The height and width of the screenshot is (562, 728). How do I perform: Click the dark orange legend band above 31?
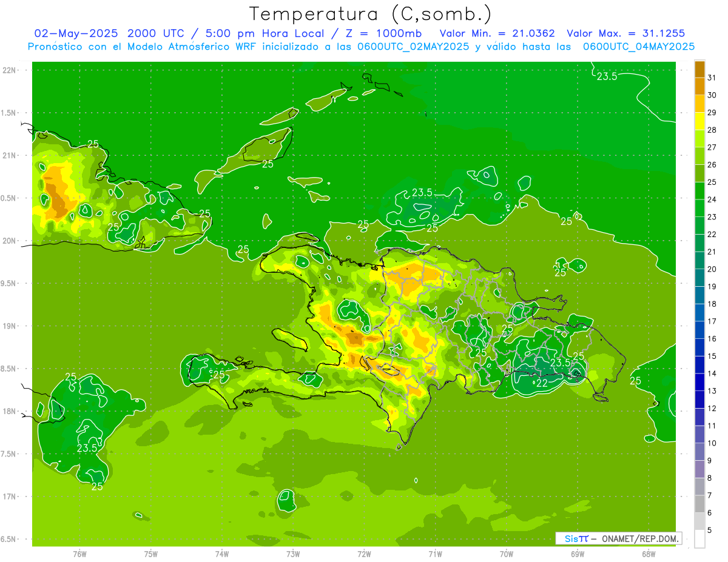point(699,69)
